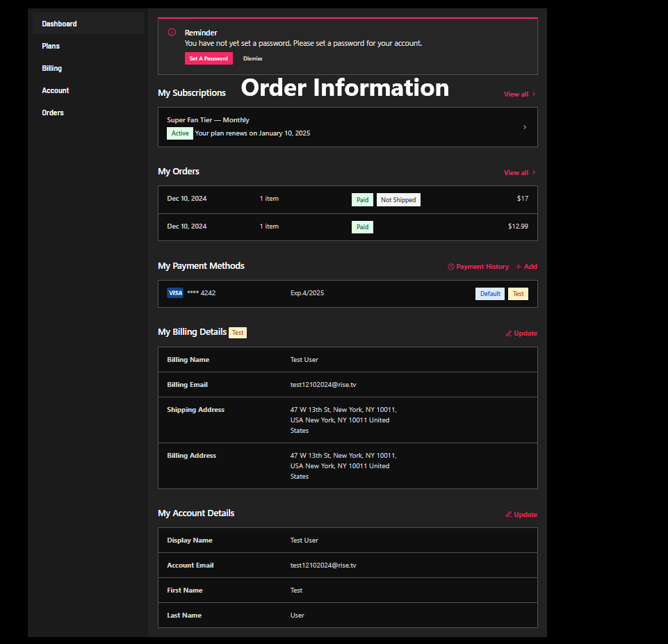Click pencil icon in Billing Details header

tap(509, 333)
